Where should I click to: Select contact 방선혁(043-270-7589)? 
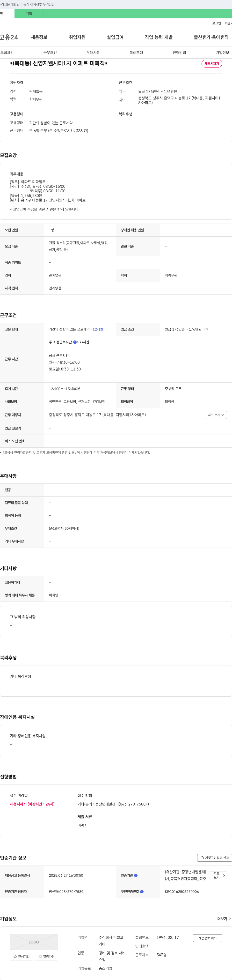[x=67, y=891]
